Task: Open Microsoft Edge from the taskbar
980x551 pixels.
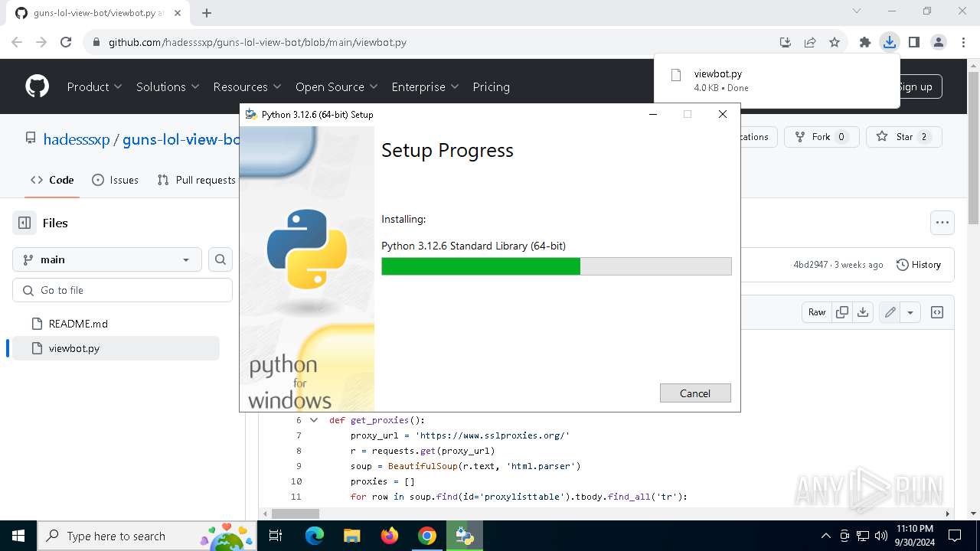Action: (x=315, y=536)
